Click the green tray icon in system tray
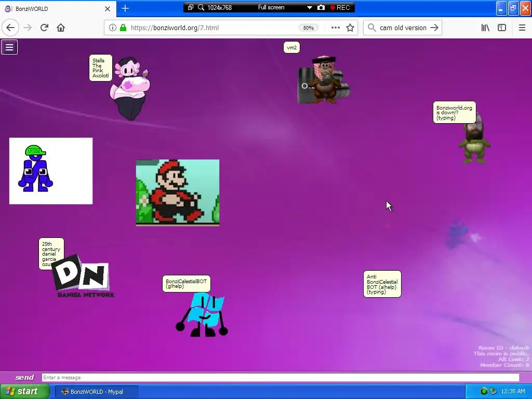This screenshot has height=399, width=532. point(484,391)
